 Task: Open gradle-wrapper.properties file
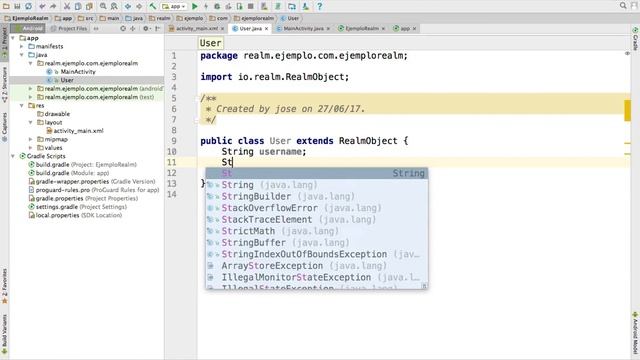tap(92, 181)
